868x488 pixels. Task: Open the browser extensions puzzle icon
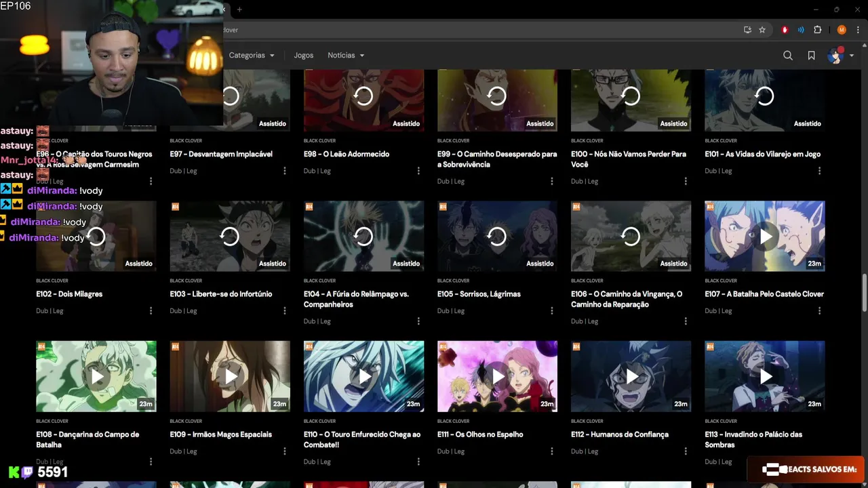coord(817,30)
